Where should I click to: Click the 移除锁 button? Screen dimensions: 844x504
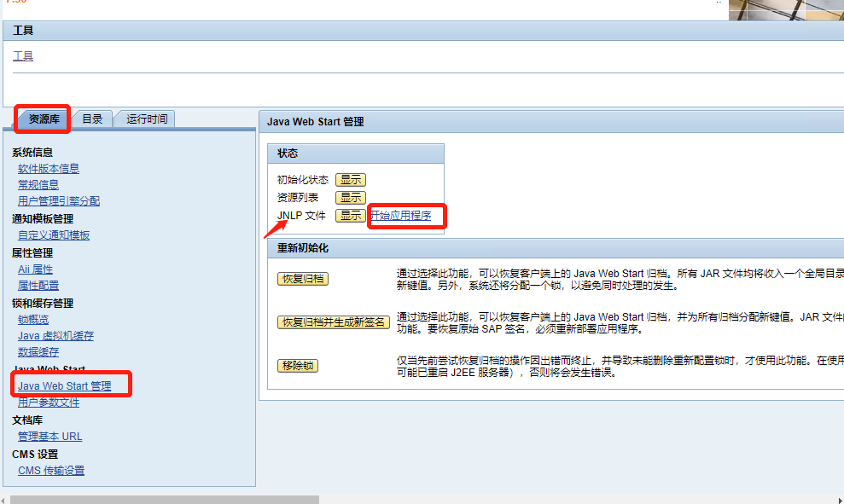[298, 366]
